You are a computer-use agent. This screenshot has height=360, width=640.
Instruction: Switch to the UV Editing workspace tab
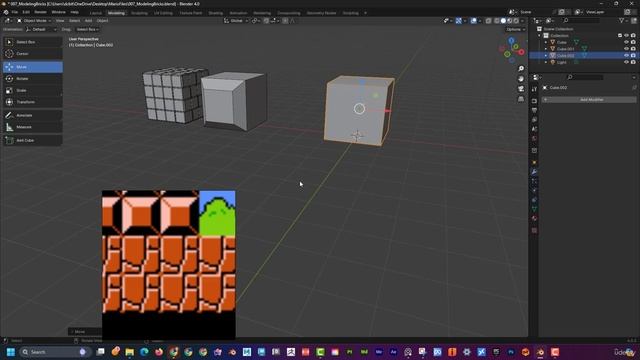pyautogui.click(x=163, y=13)
